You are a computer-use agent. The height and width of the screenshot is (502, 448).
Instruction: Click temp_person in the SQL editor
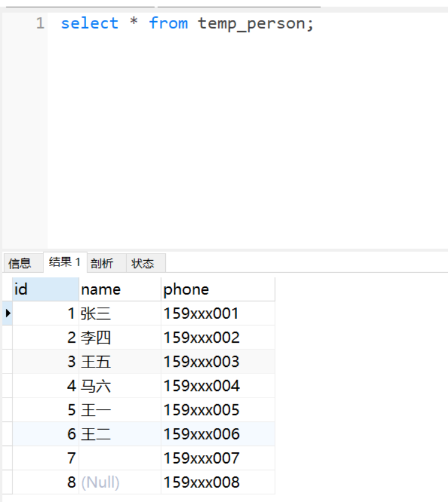(x=252, y=24)
